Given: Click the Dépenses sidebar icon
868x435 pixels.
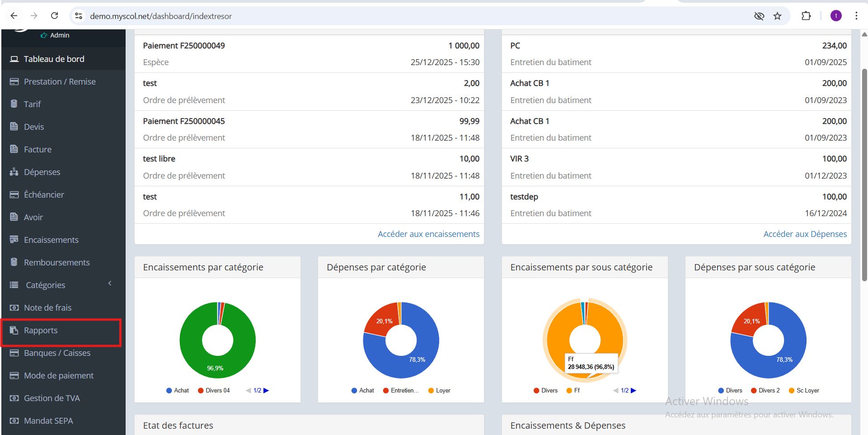Looking at the screenshot, I should (x=14, y=172).
